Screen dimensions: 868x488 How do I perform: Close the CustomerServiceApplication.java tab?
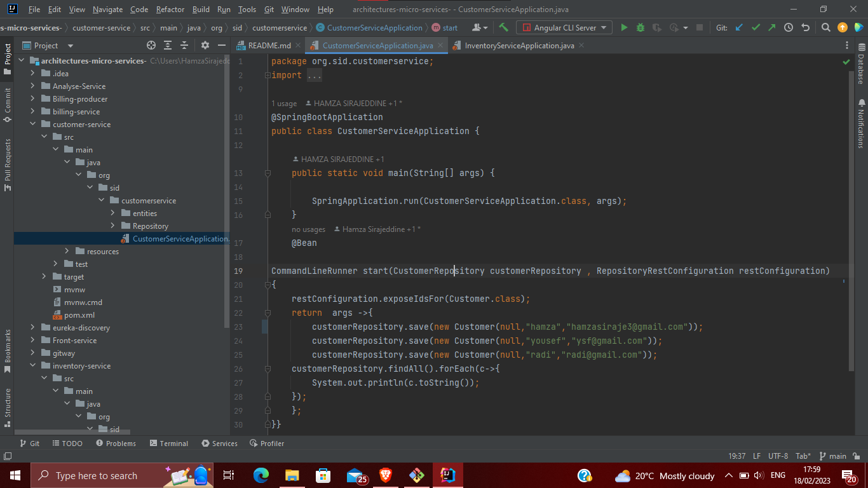440,46
